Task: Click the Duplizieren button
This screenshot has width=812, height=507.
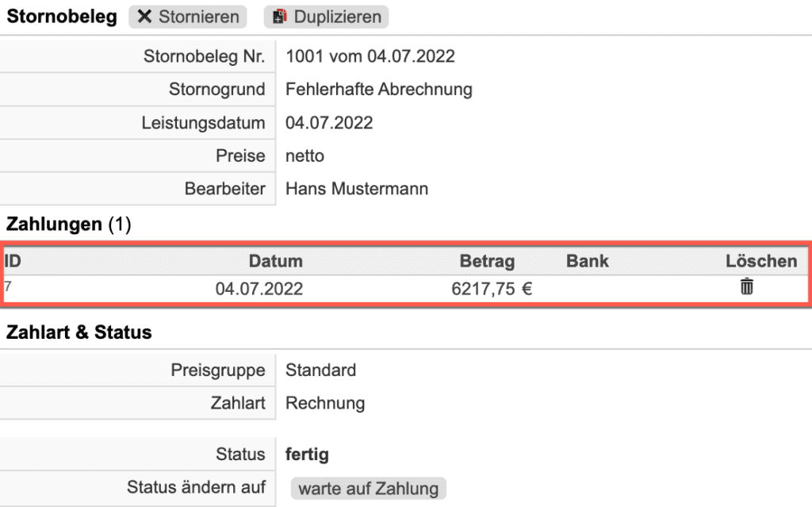Action: tap(325, 16)
